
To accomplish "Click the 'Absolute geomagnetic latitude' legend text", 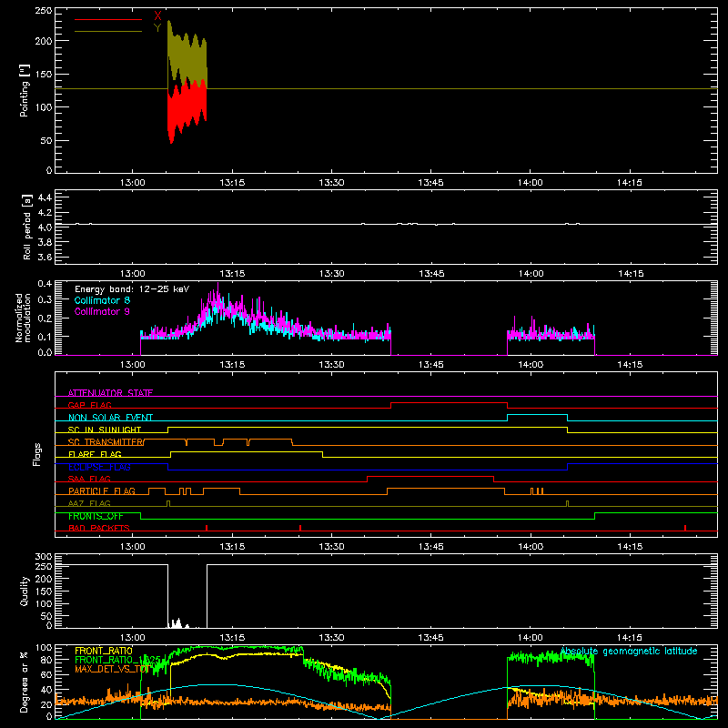I will click(629, 651).
